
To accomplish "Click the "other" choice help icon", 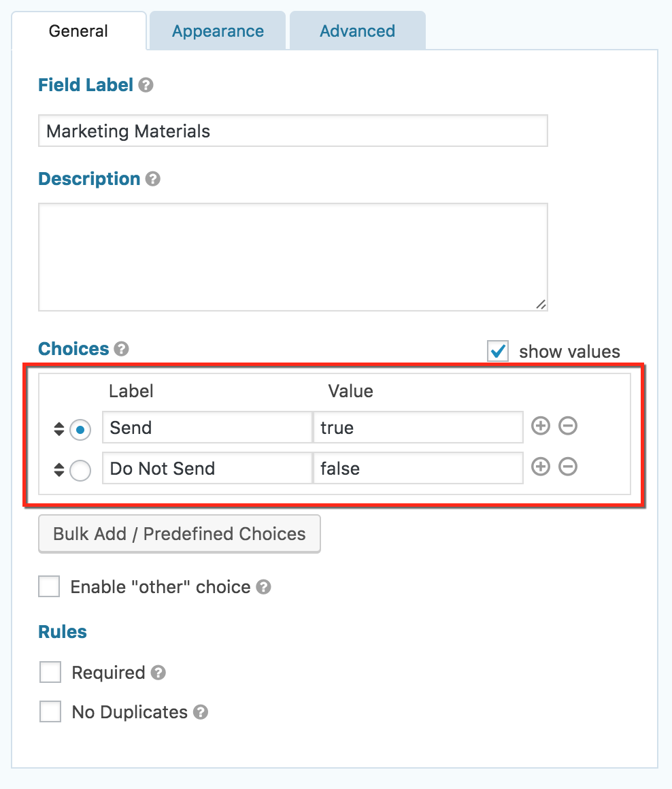I will pyautogui.click(x=264, y=588).
